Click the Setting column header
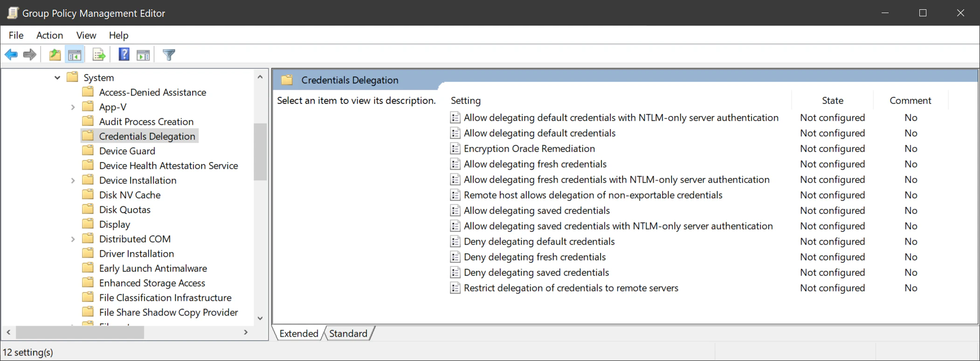This screenshot has height=361, width=980. (466, 101)
